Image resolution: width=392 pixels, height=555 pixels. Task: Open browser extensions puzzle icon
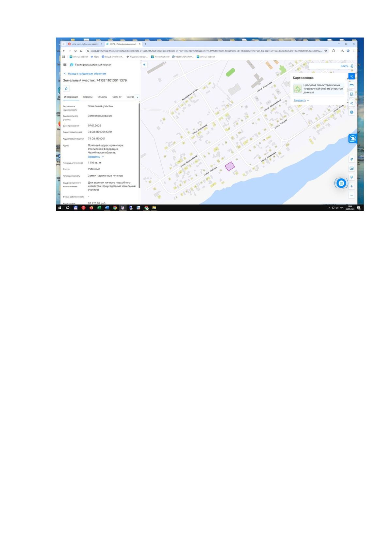(x=334, y=51)
